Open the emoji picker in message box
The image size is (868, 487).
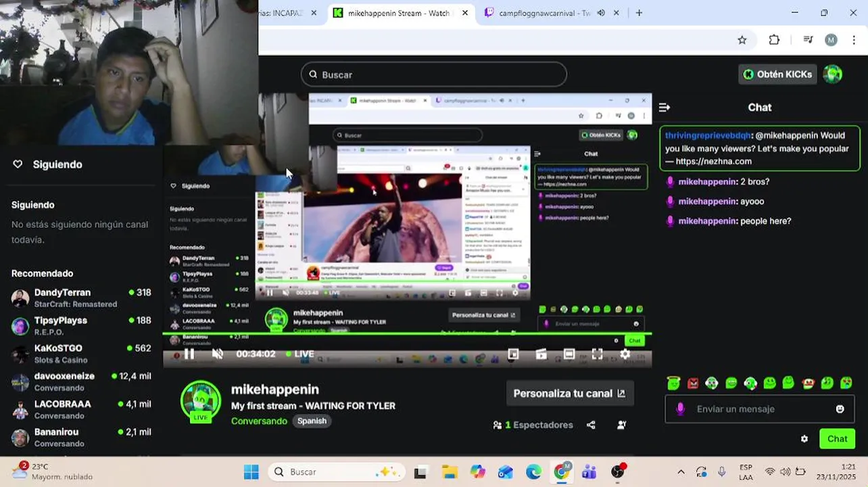point(840,409)
